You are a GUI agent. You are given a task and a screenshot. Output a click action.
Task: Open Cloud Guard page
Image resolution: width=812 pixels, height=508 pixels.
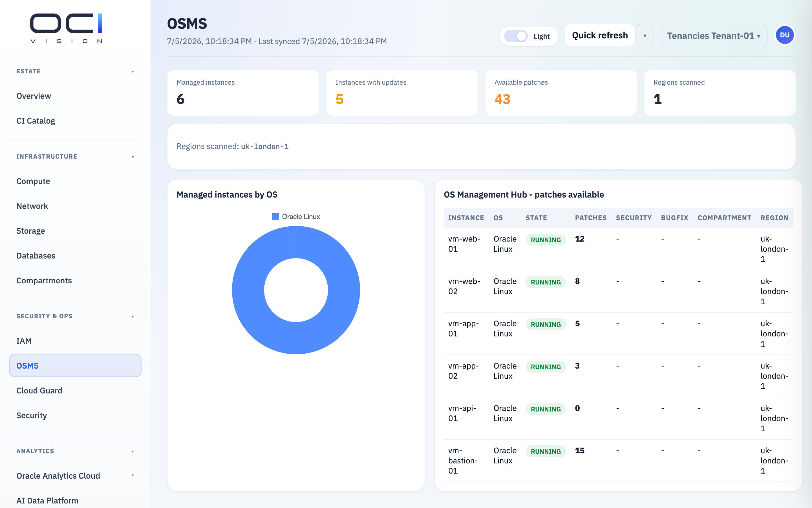75,391
